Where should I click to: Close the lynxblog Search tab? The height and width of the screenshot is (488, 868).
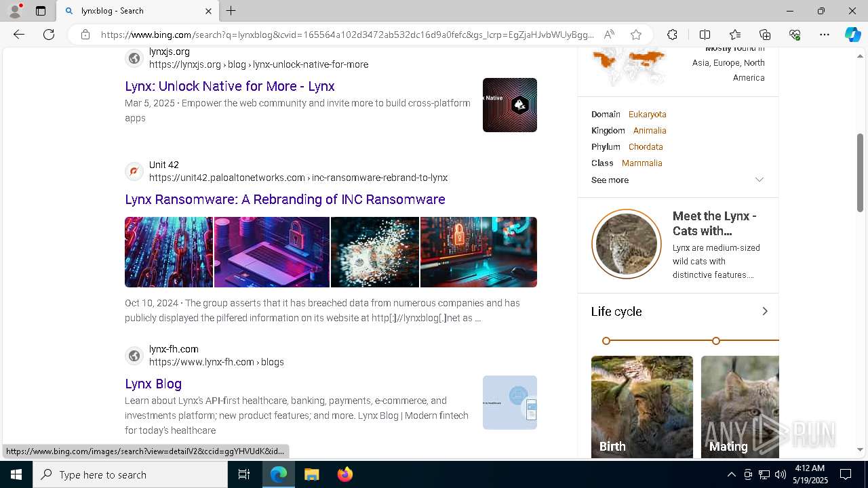tap(208, 11)
